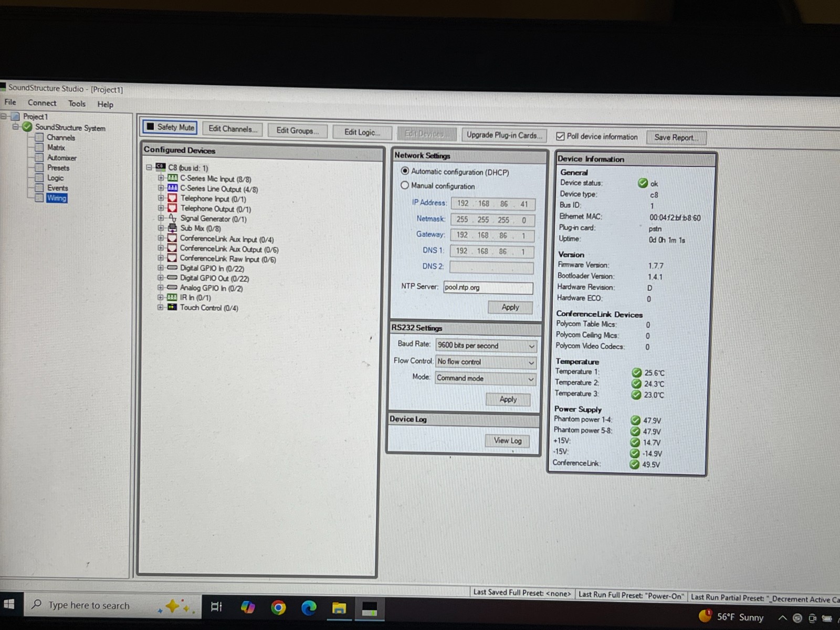Click Edit Channels button

click(x=233, y=129)
